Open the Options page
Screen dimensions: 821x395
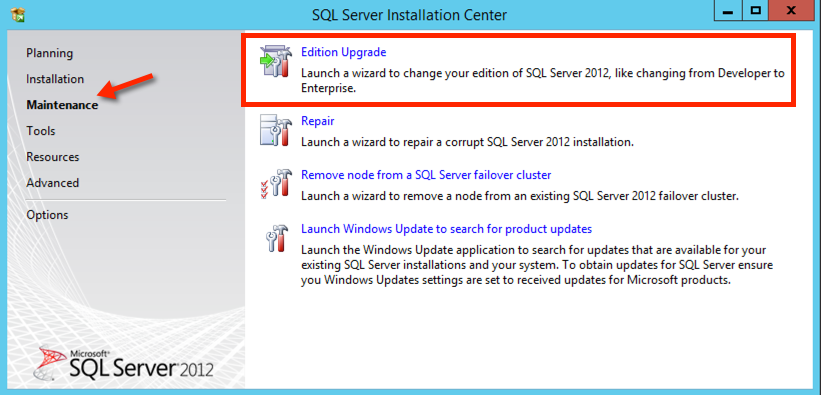(x=47, y=215)
